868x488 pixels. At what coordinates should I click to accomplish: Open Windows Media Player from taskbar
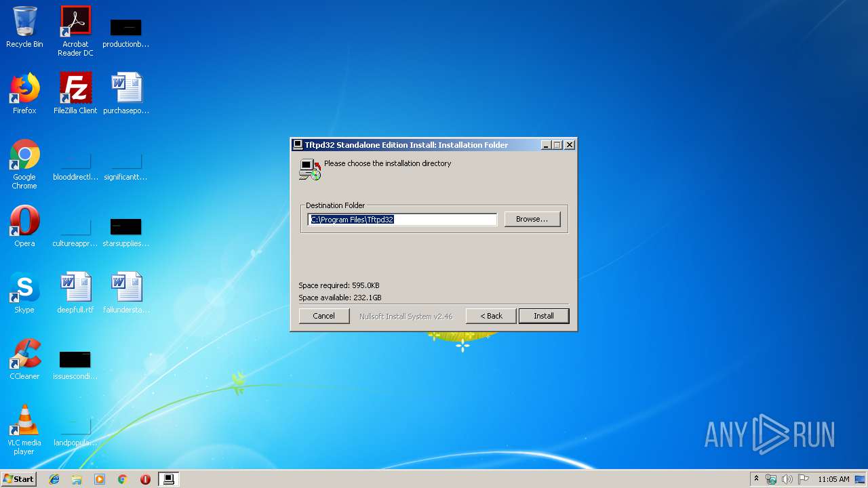100,479
